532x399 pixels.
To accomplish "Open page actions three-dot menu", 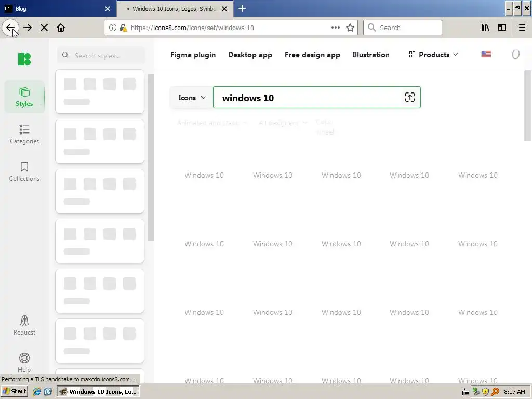I will pos(335,28).
